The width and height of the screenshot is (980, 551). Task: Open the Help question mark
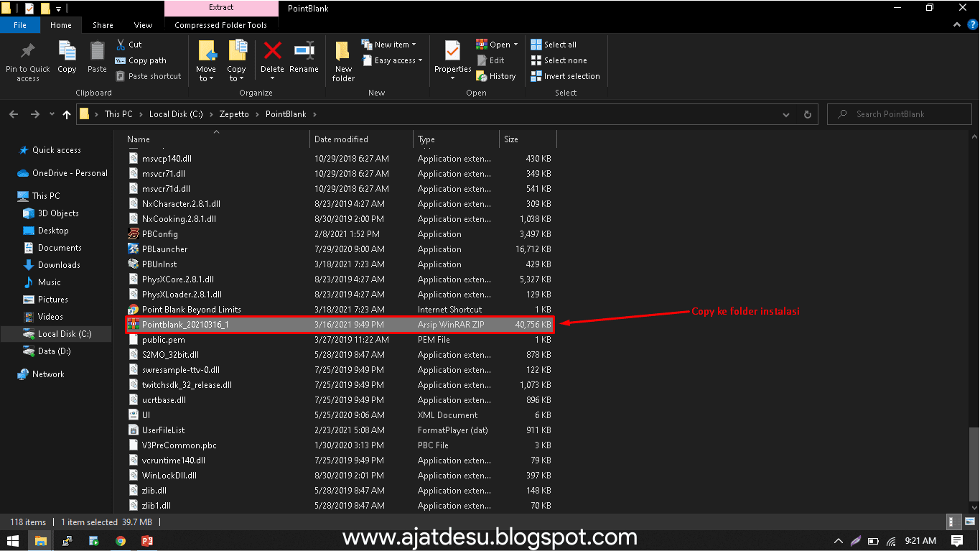(972, 25)
